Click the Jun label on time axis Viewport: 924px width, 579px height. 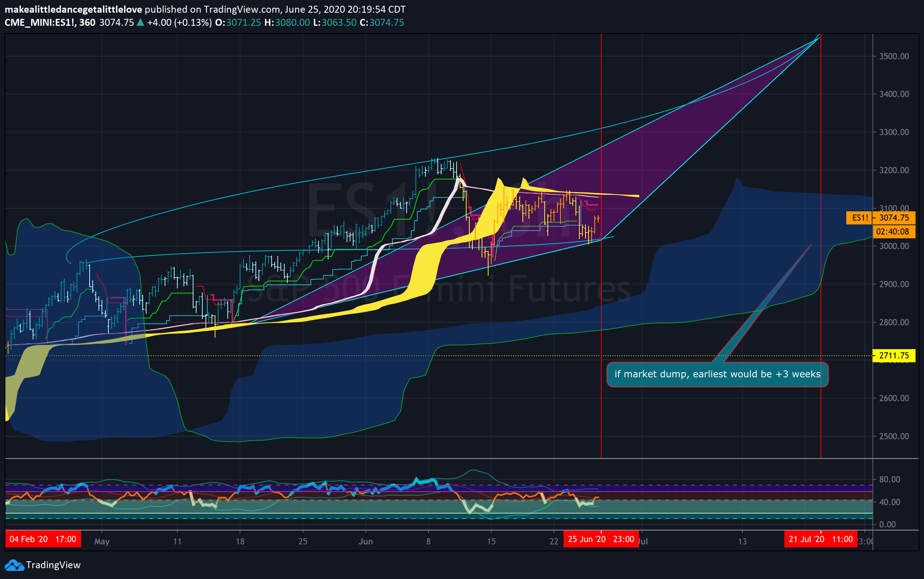[x=365, y=541]
